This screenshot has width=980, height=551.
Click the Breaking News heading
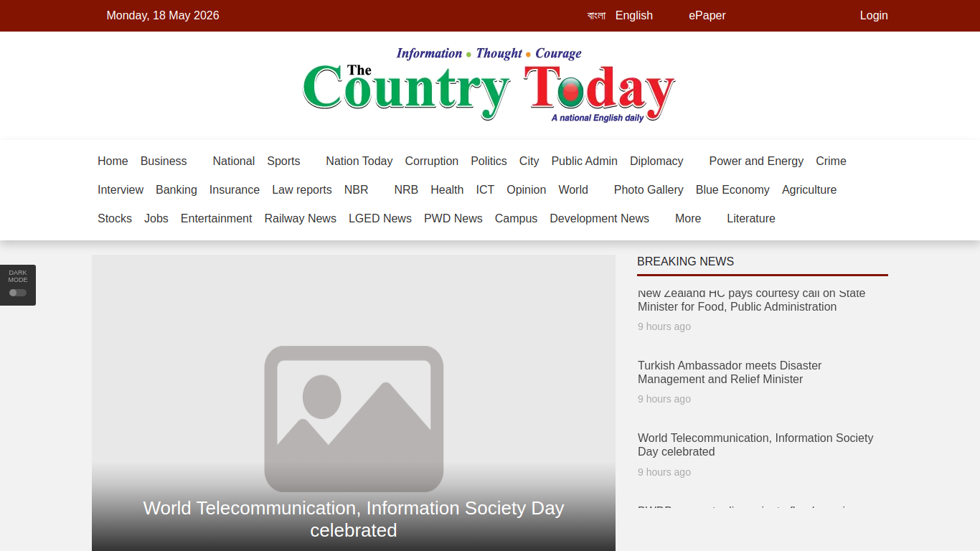(x=686, y=262)
